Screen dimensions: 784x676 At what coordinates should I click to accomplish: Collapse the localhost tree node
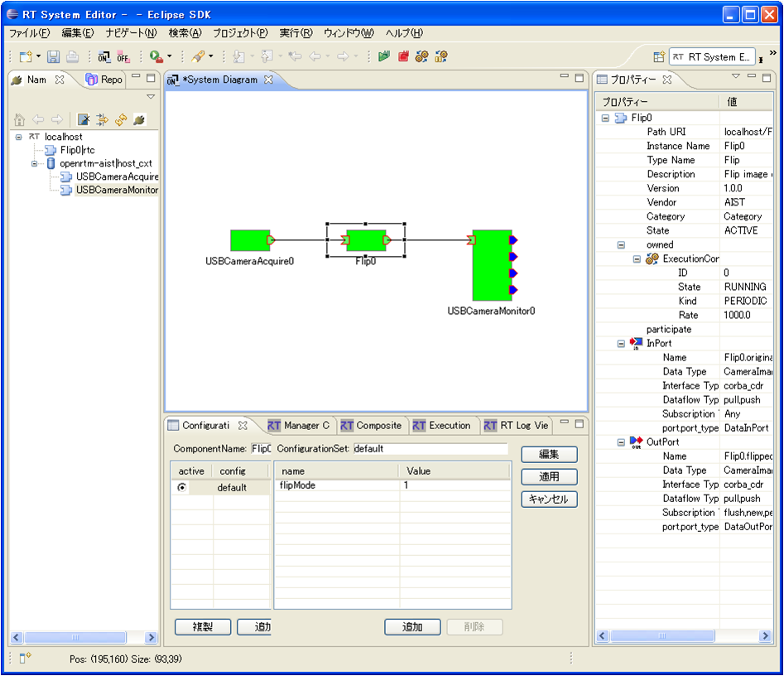coord(18,137)
